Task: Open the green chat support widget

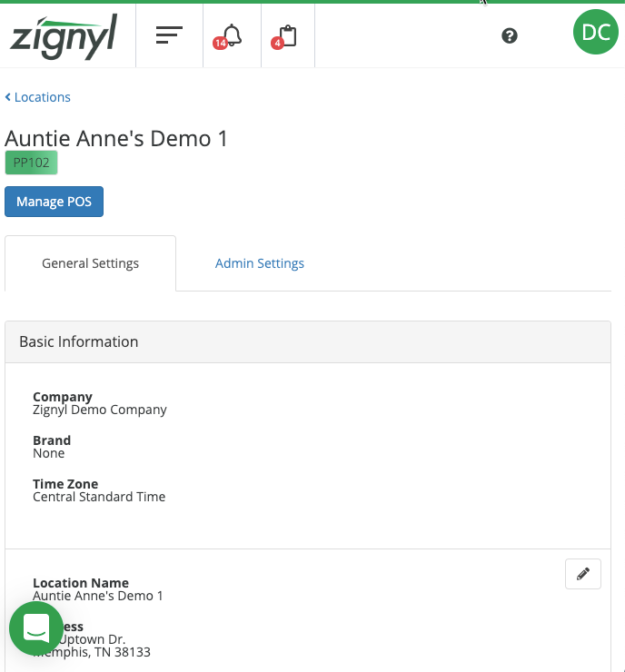Action: (x=35, y=628)
